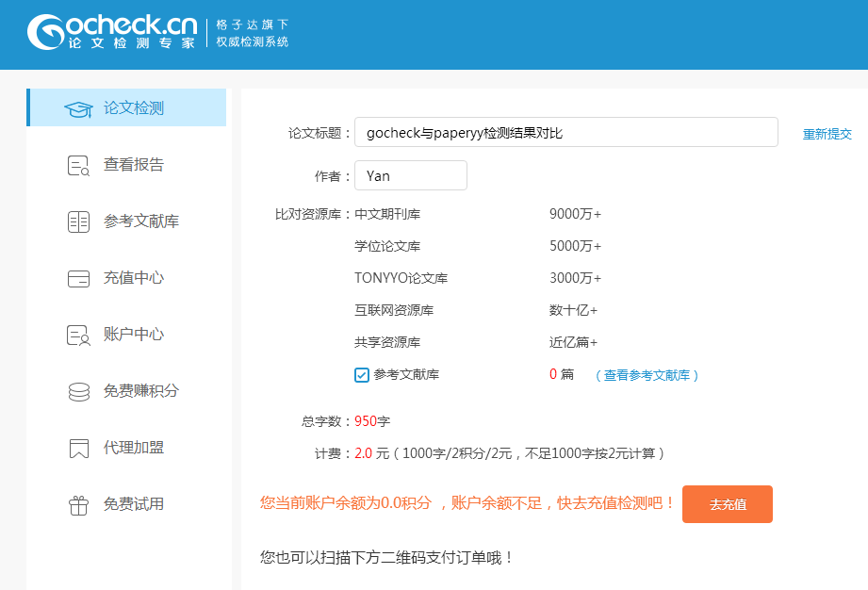Click the 9000万+ count value
This screenshot has width=868, height=590.
click(575, 214)
